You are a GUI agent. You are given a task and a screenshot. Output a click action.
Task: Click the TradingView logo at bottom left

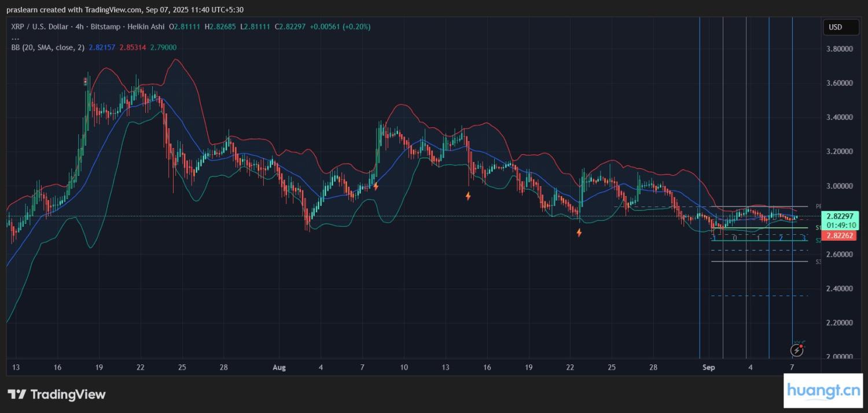tap(57, 394)
